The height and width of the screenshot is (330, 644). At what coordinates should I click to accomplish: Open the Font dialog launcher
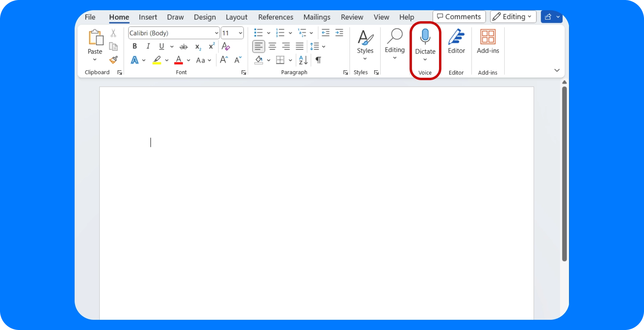point(243,72)
